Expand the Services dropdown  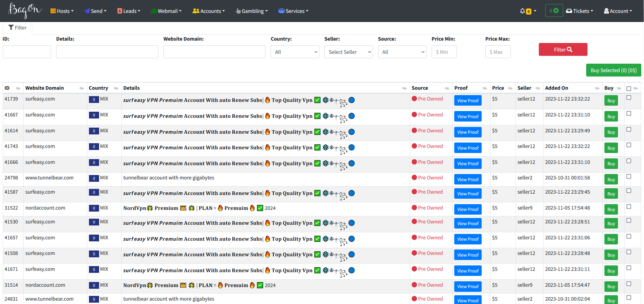click(x=293, y=11)
